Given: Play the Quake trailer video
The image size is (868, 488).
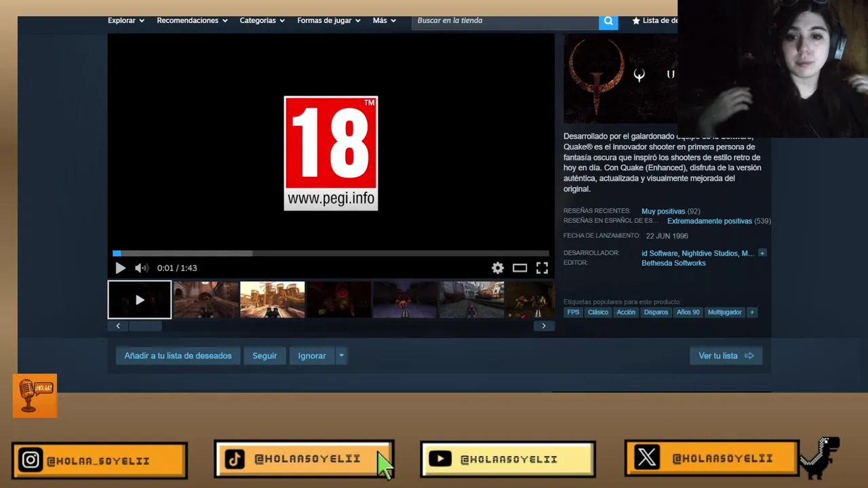Looking at the screenshot, I should 120,268.
